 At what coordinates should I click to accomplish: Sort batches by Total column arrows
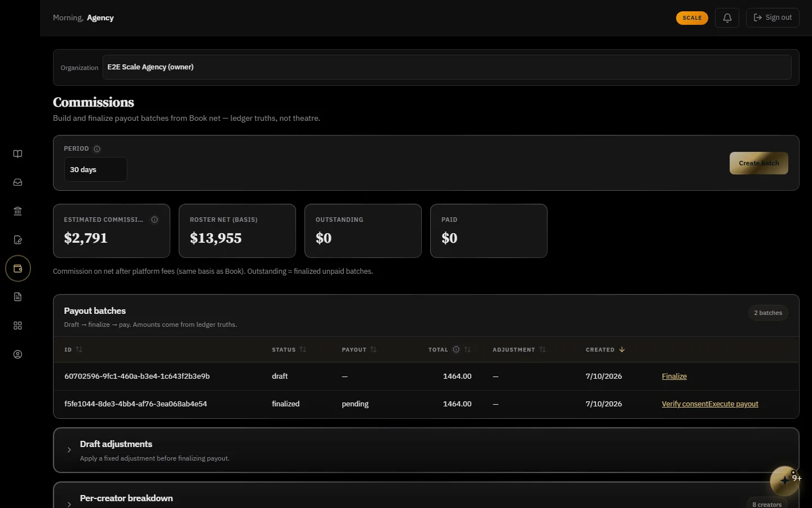467,349
